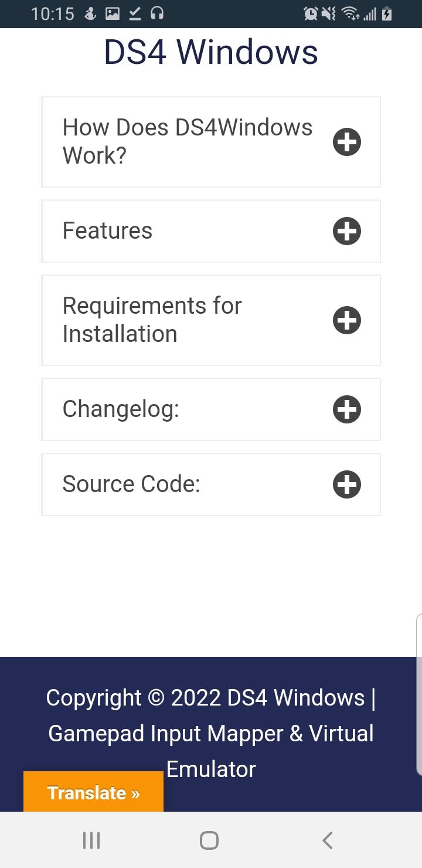Expand the Features accordion
422x868 pixels.
[211, 231]
